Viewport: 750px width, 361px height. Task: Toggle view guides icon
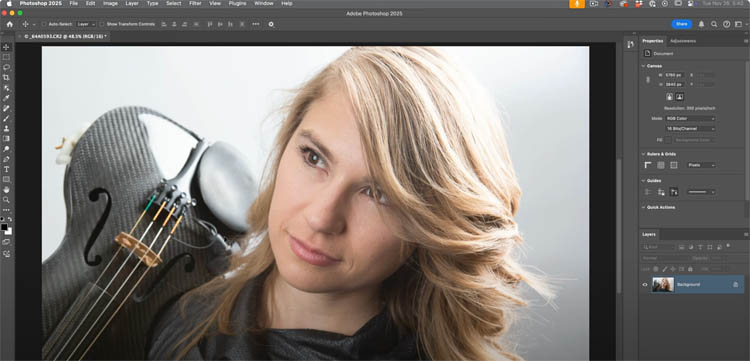click(x=648, y=192)
